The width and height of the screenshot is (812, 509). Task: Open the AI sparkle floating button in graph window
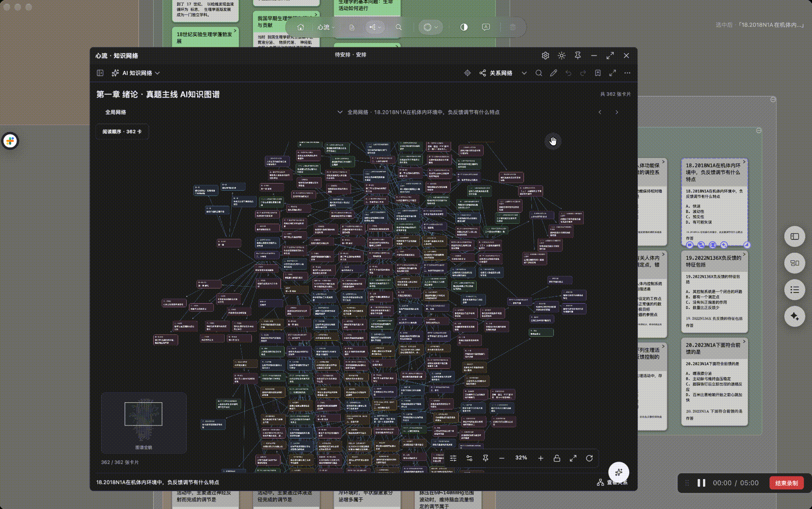pos(619,472)
